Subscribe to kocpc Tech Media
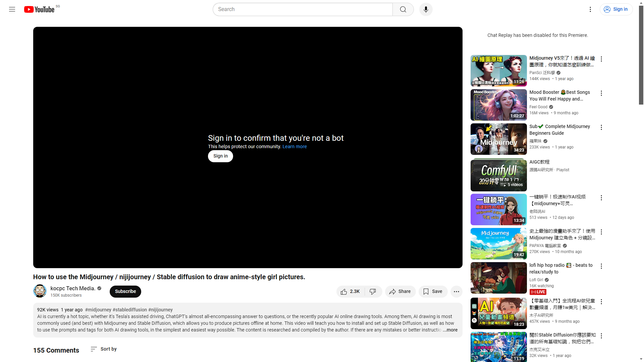 pyautogui.click(x=125, y=292)
